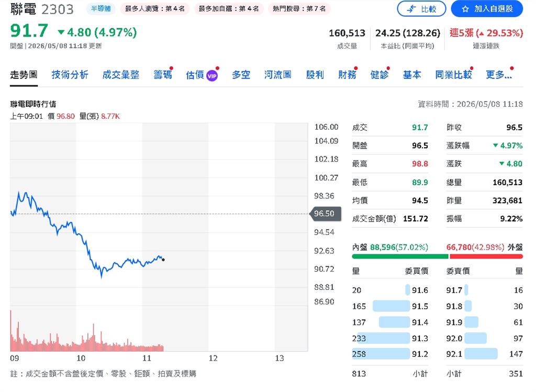Click the chart price readout 96.80

65,116
